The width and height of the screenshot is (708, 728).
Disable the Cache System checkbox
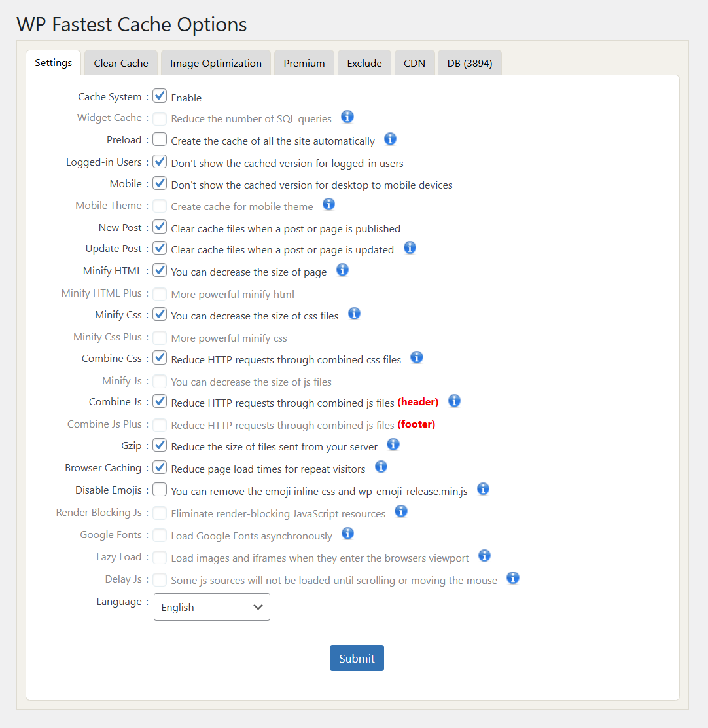click(x=160, y=96)
